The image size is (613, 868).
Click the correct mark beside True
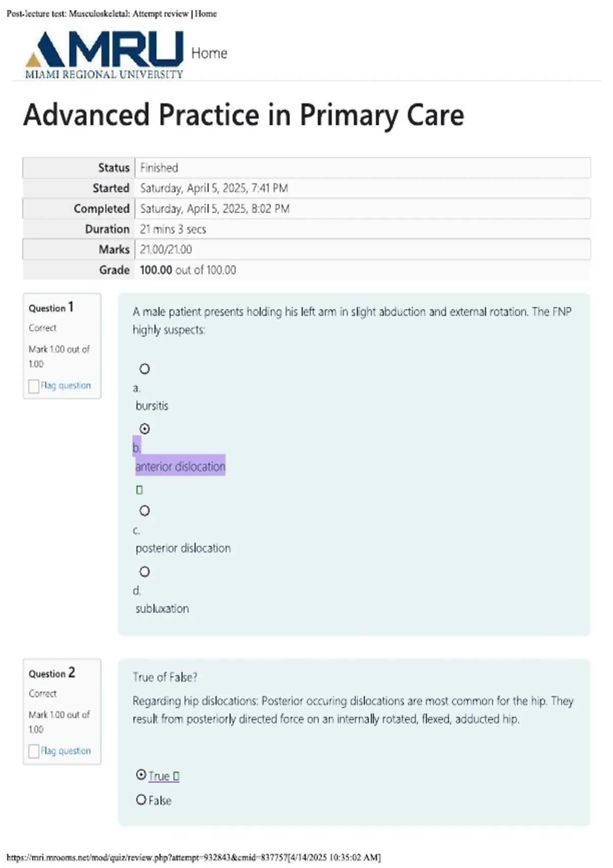coord(176,777)
